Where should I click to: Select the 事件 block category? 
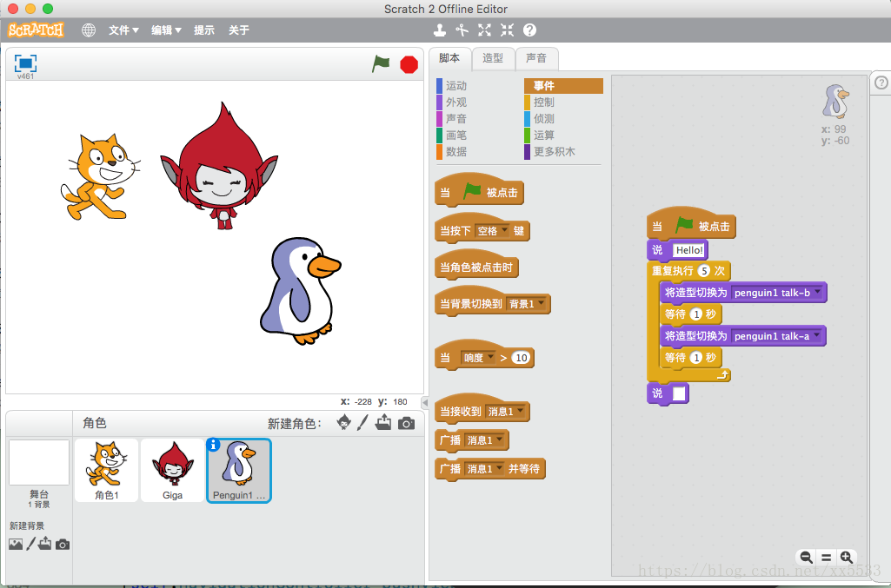[x=563, y=86]
